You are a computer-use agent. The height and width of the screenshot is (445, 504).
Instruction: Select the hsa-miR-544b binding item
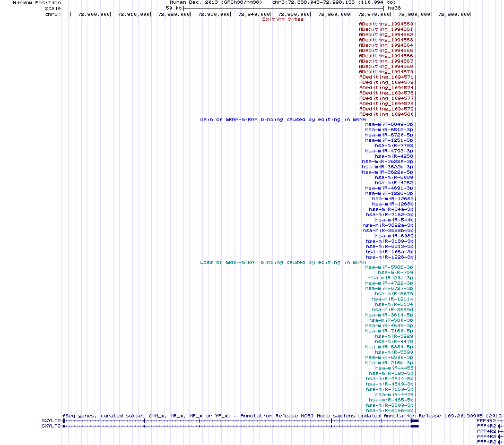tap(394, 220)
